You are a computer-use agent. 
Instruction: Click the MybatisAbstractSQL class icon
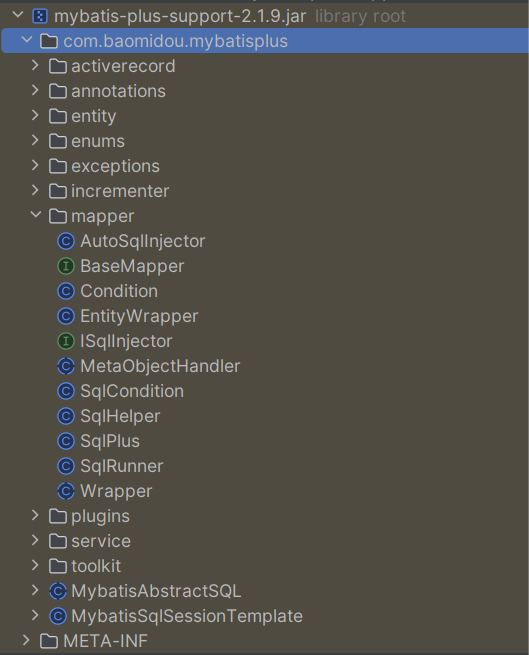[x=58, y=591]
